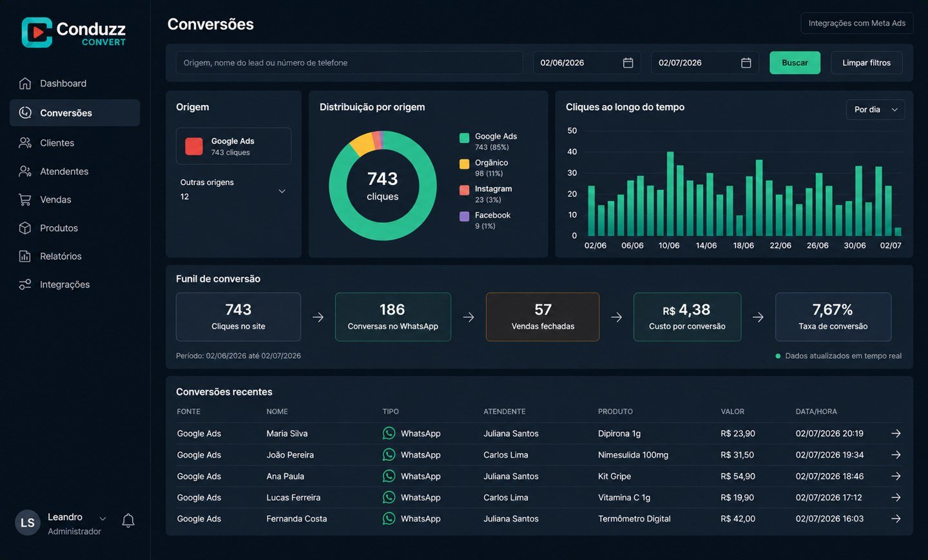
Task: Click the FONTE column header
Action: pyautogui.click(x=189, y=411)
